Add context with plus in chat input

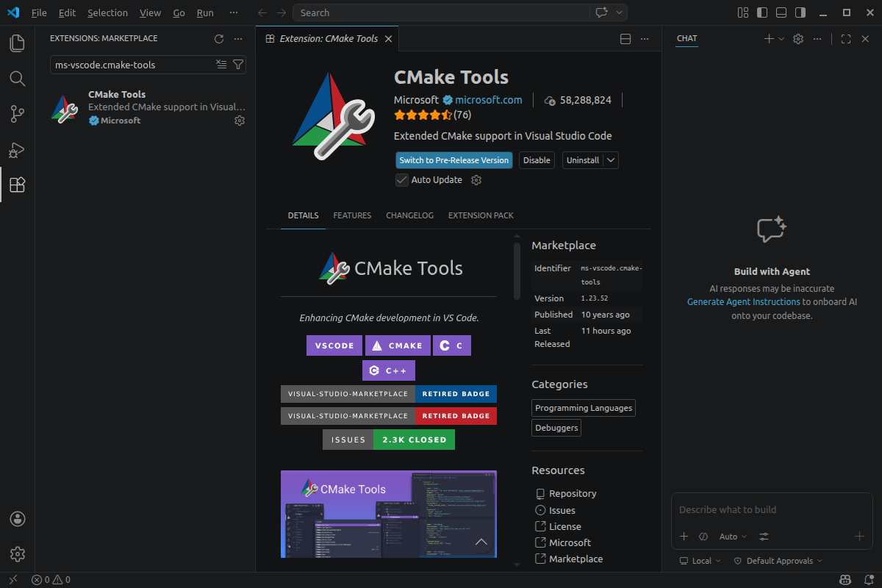coord(684,537)
